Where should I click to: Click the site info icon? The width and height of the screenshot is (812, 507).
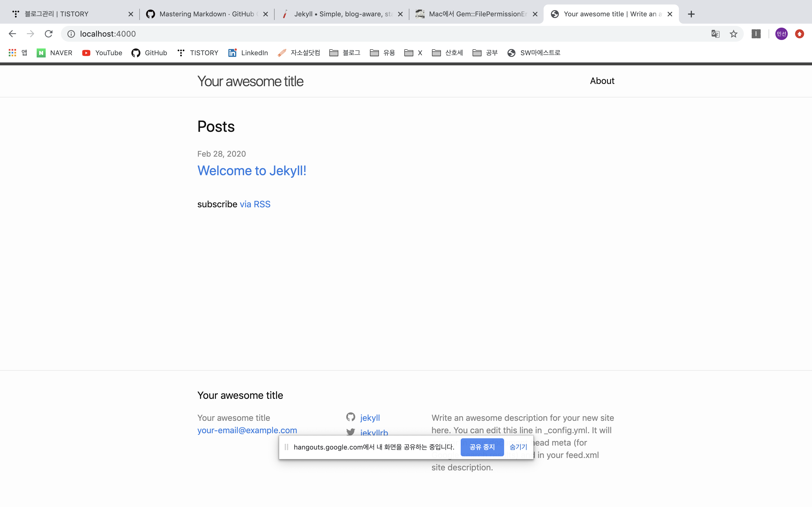[x=71, y=34]
